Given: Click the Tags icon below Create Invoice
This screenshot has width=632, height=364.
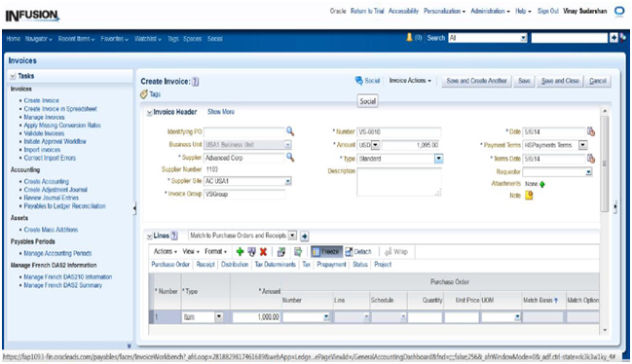Looking at the screenshot, I should click(x=144, y=94).
